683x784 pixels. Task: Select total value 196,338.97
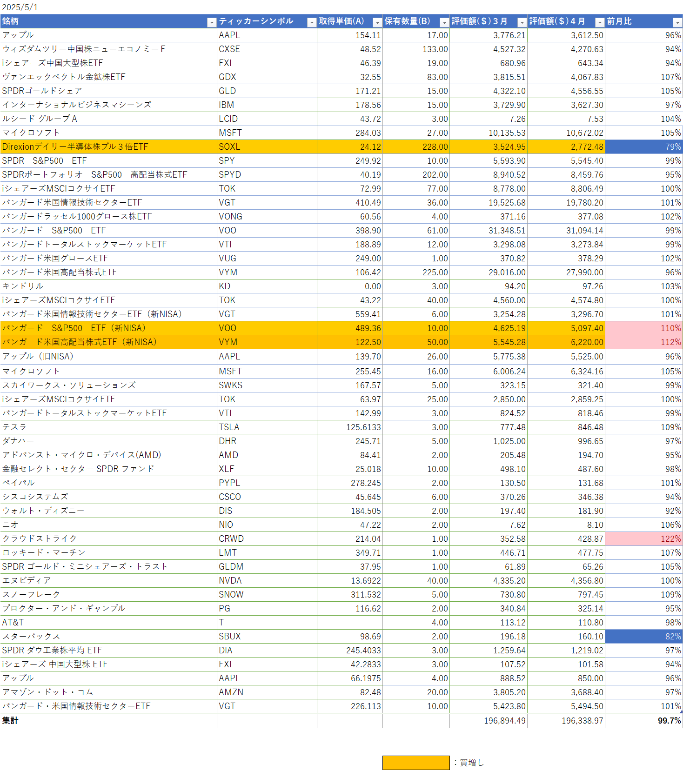(566, 721)
